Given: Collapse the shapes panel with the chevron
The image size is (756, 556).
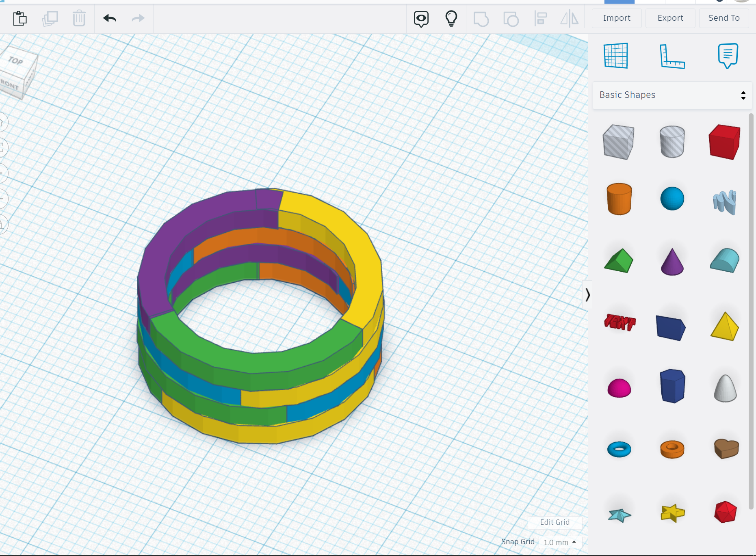Looking at the screenshot, I should click(x=588, y=295).
